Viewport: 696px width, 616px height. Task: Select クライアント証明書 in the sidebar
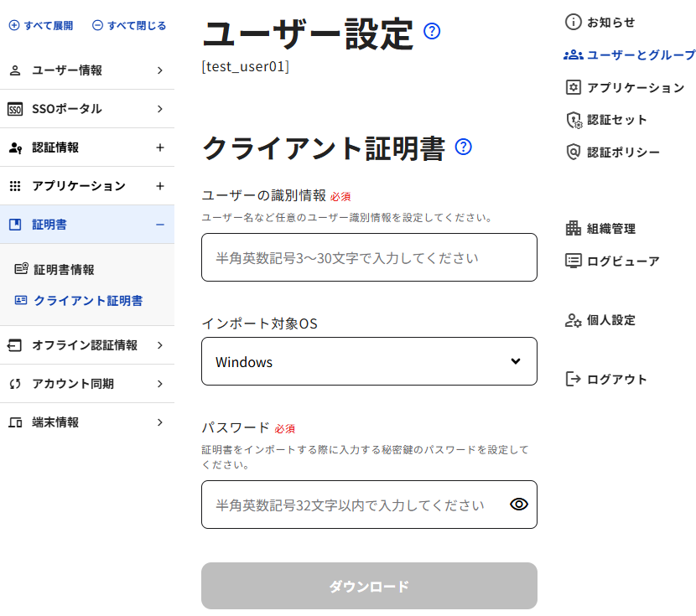pos(87,300)
